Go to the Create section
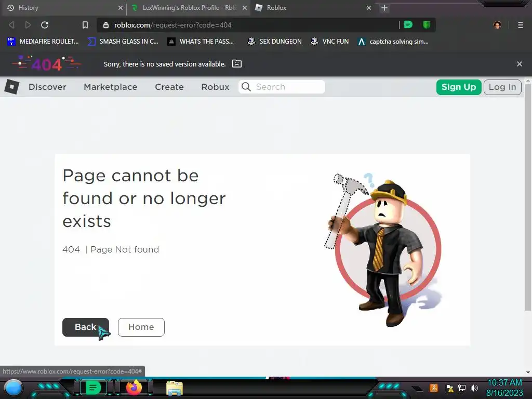The height and width of the screenshot is (399, 532). tap(169, 87)
